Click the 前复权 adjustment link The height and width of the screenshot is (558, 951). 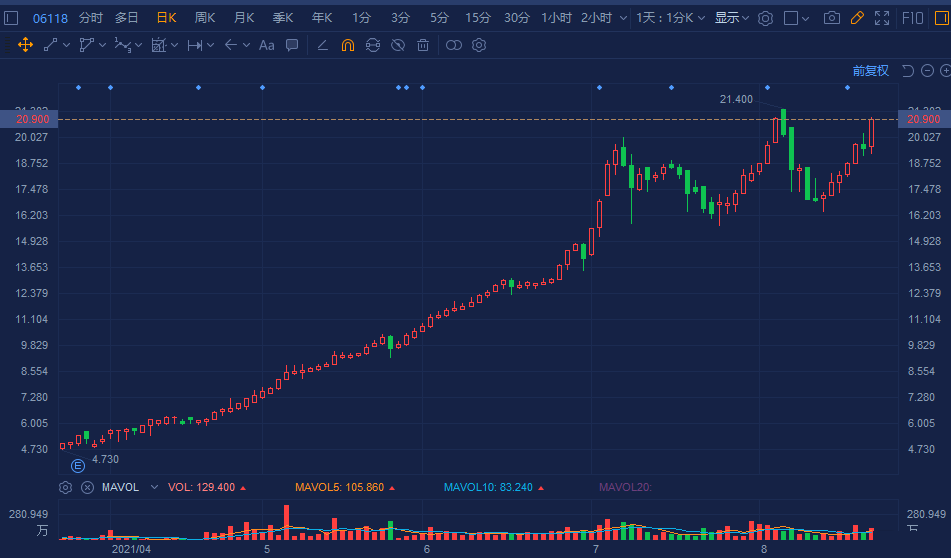(x=870, y=70)
